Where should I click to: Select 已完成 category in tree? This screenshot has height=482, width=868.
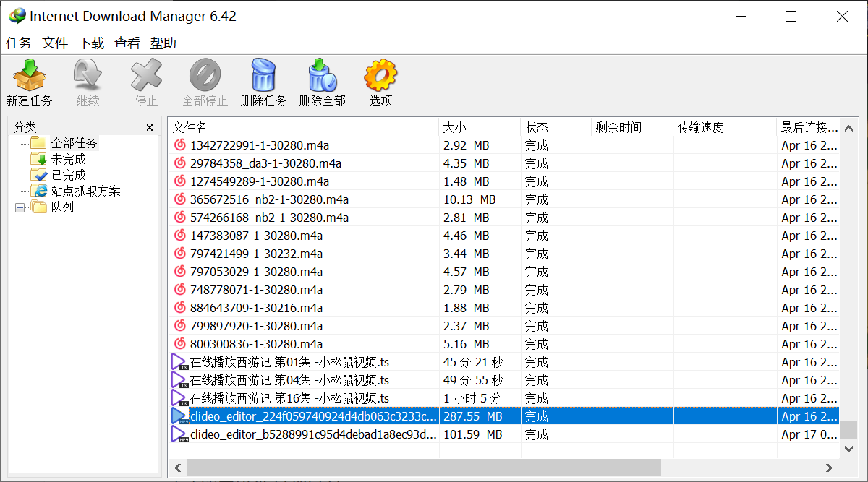68,175
